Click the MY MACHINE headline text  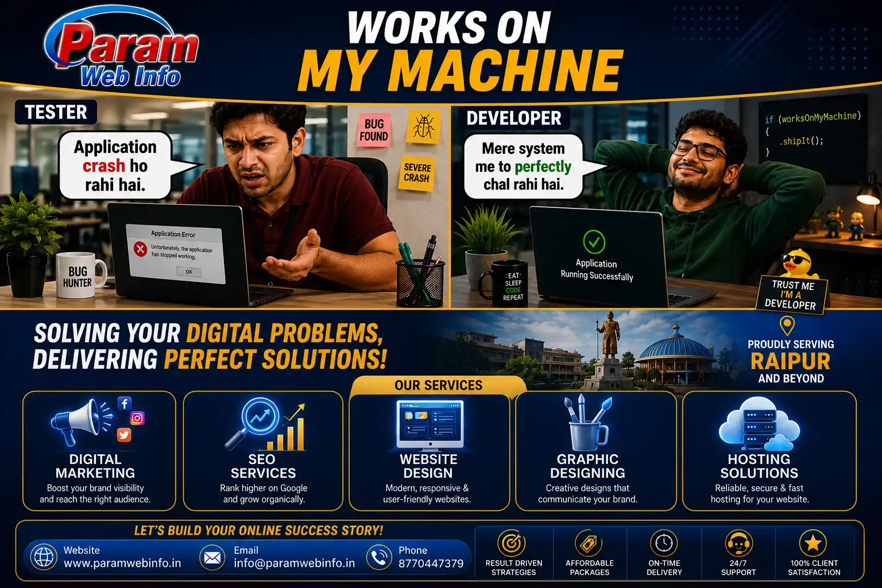460,71
